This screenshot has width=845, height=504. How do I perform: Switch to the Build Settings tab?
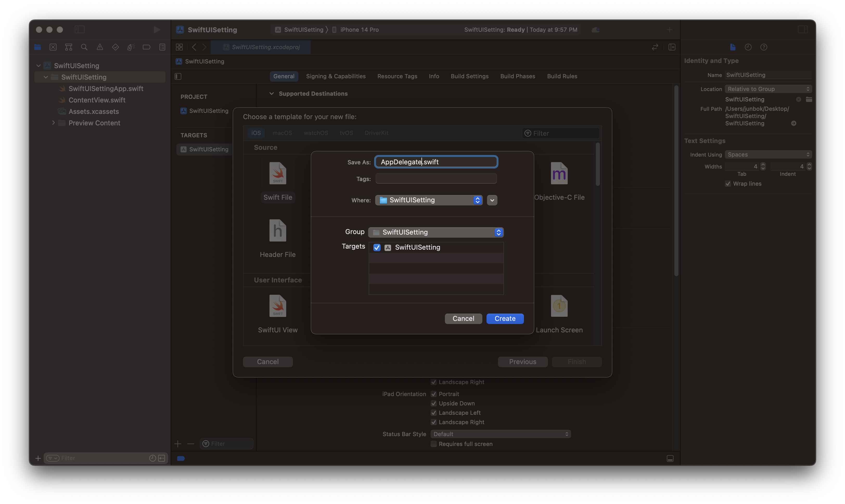coord(469,76)
